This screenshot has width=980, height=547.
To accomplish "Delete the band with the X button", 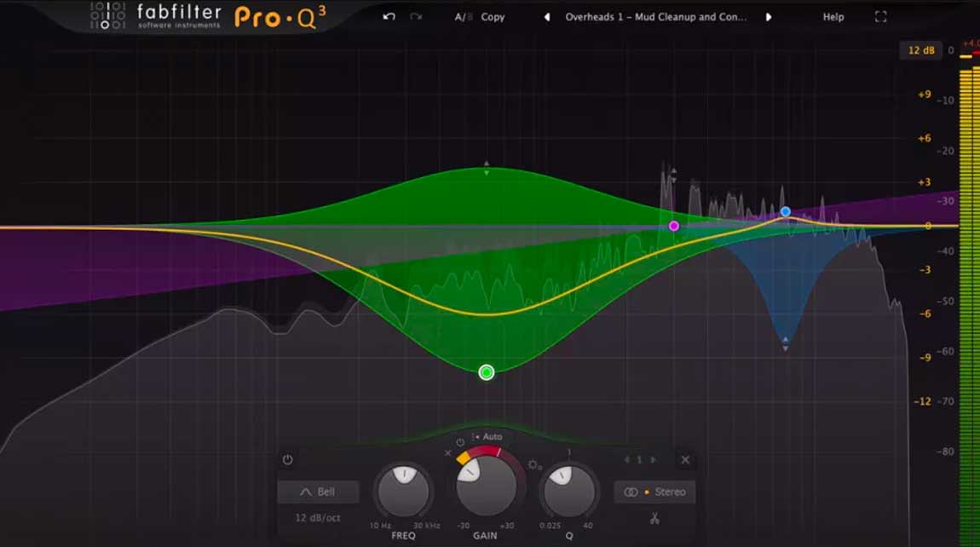I will point(685,459).
